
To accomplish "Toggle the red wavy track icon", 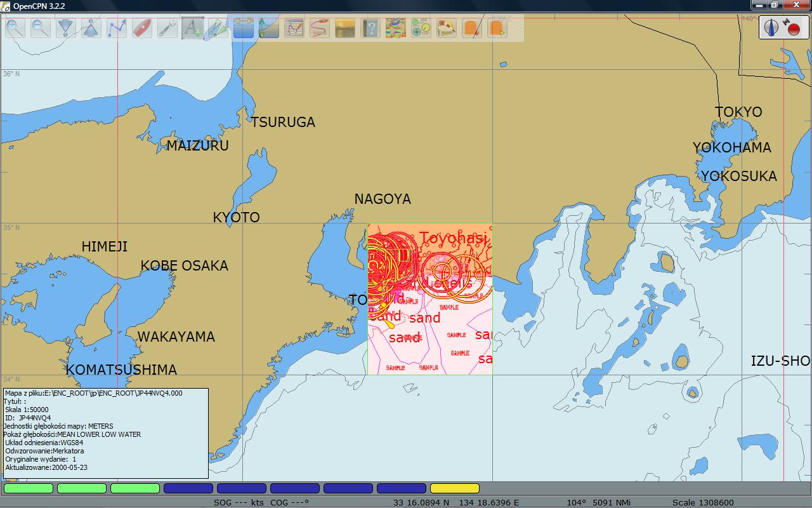I will pos(320,28).
